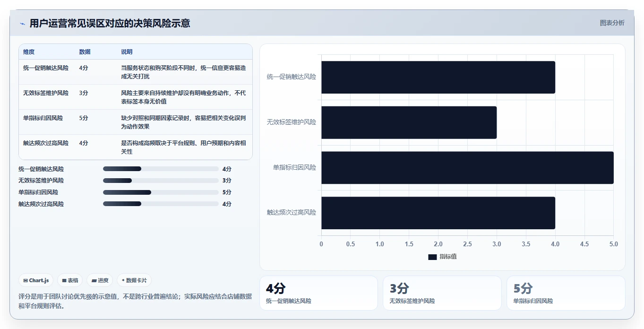This screenshot has width=644, height=329.
Task: Click table cell 无效标签维护风险
Action: [46, 93]
